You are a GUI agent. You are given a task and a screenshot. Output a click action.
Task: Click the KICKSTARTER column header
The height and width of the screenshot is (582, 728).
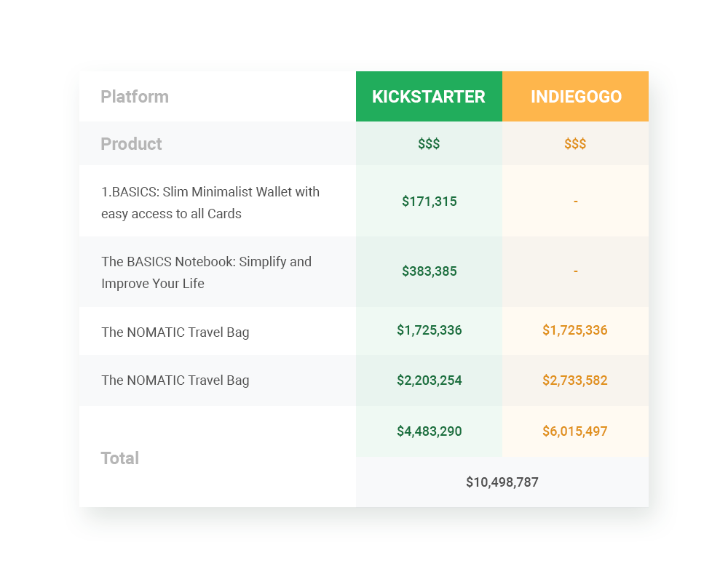(429, 97)
